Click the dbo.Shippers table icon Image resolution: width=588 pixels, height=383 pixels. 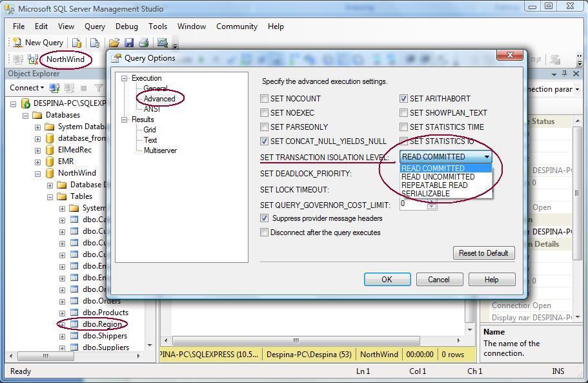point(74,336)
